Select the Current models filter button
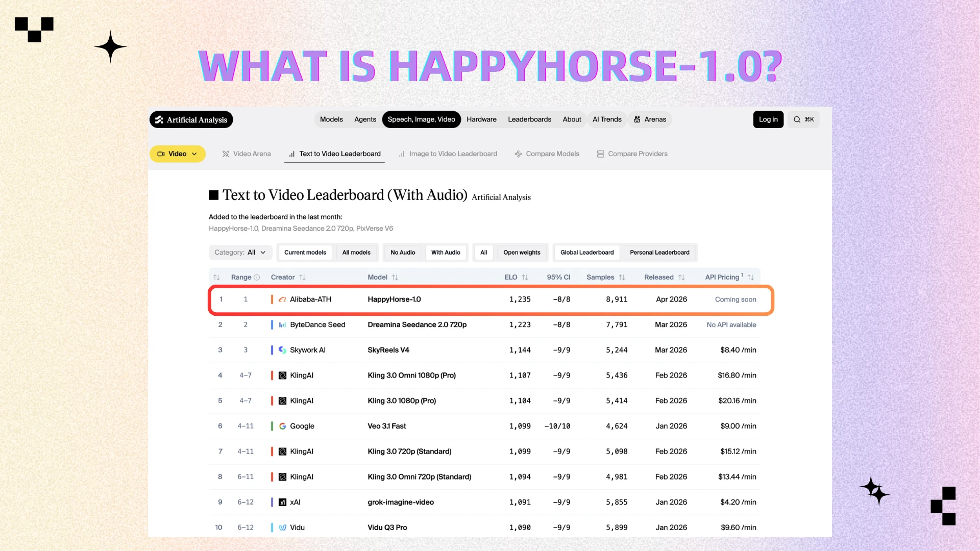Image resolution: width=980 pixels, height=551 pixels. point(305,252)
